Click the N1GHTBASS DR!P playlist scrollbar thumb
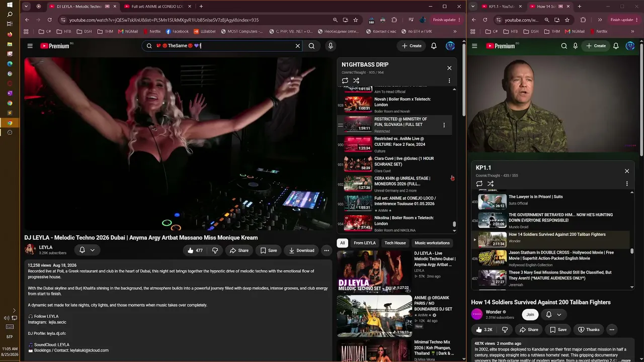The width and height of the screenshot is (644, 362). pos(454,224)
